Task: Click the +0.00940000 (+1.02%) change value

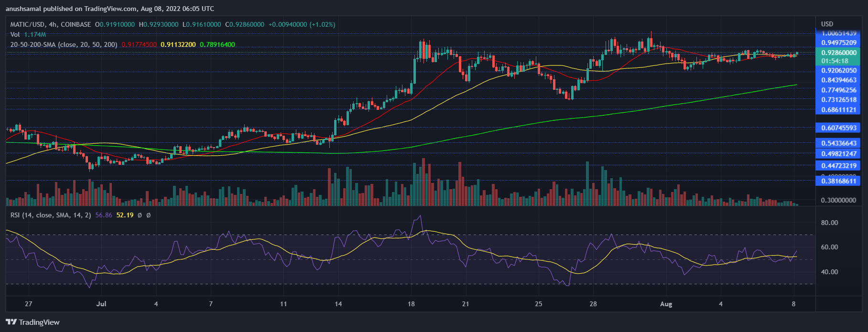Action: point(302,24)
